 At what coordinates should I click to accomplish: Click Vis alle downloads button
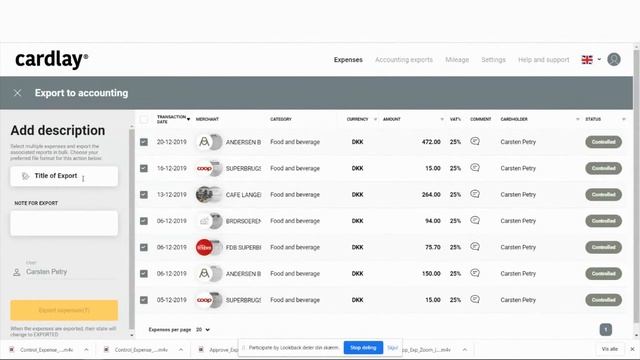(x=610, y=349)
